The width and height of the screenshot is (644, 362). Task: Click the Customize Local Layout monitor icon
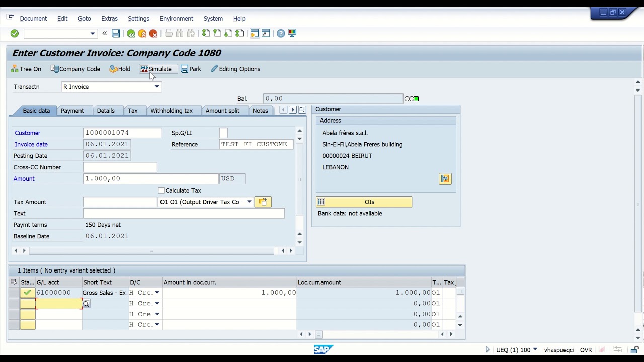pyautogui.click(x=292, y=33)
